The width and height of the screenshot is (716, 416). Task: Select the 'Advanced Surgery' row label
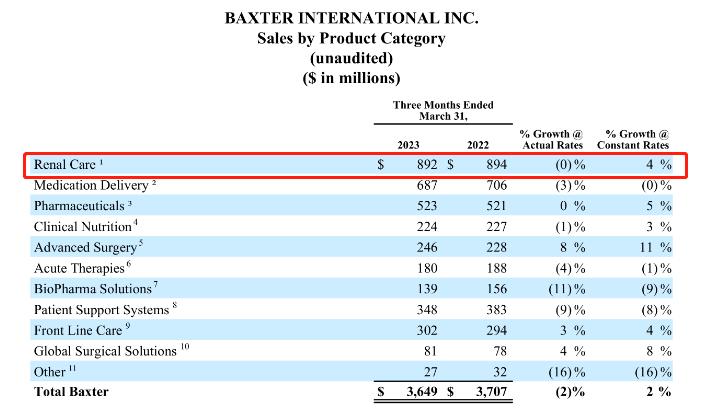pyautogui.click(x=85, y=247)
